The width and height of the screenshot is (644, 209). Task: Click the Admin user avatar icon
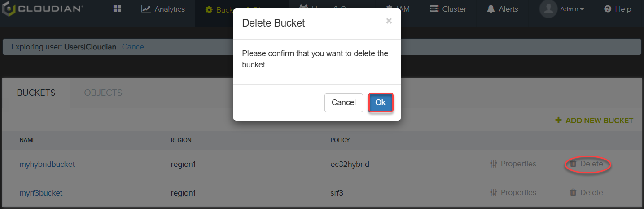tap(548, 9)
